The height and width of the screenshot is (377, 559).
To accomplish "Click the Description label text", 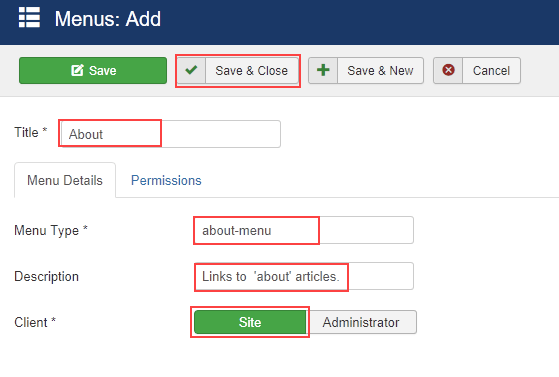I will coord(46,276).
